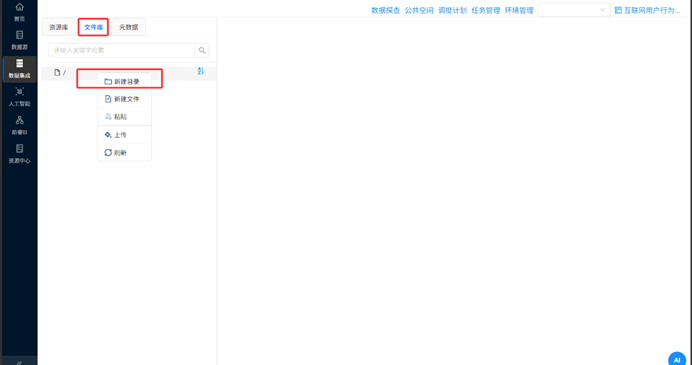The width and height of the screenshot is (692, 365).
Task: Open 人工智能 in the left sidebar
Action: click(x=19, y=97)
